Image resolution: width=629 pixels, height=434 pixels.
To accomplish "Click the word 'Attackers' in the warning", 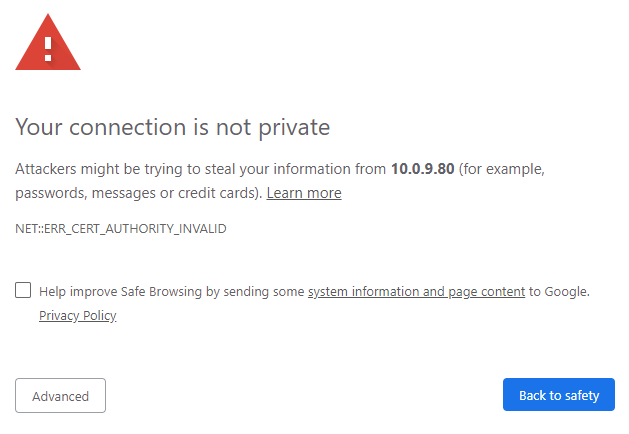I will [x=46, y=169].
